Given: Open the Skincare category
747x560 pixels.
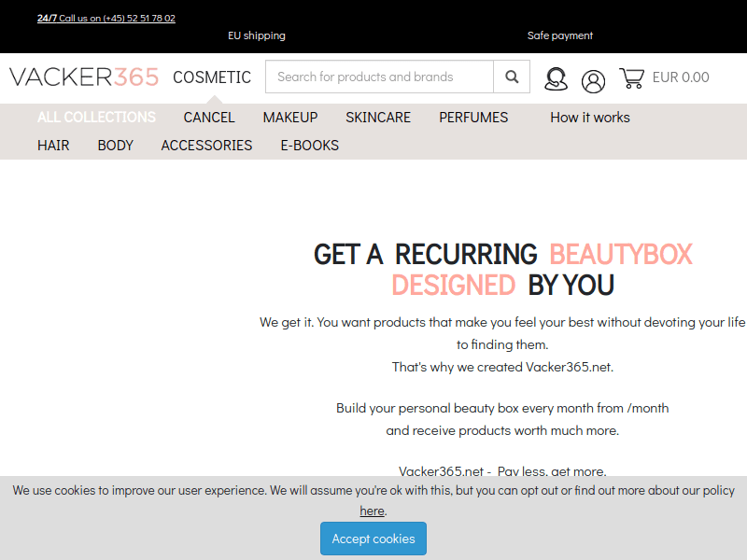Looking at the screenshot, I should [378, 118].
